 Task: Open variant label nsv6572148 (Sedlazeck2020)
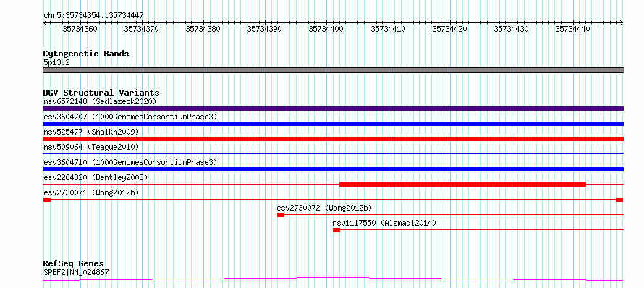pos(100,101)
